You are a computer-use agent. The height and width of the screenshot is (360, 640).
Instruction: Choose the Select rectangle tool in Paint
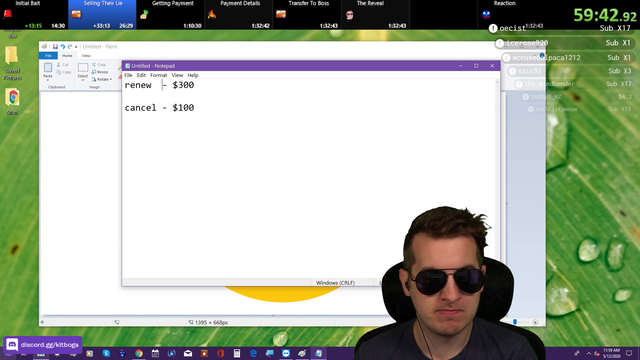[x=83, y=68]
